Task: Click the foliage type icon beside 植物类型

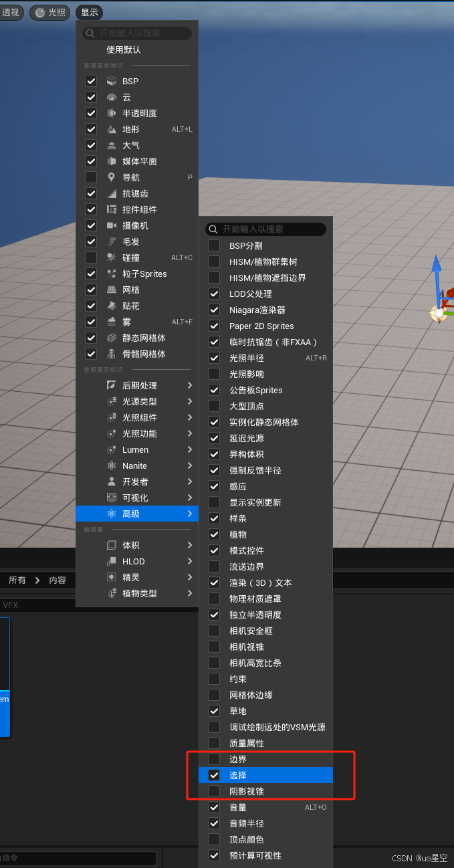Action: (x=112, y=593)
